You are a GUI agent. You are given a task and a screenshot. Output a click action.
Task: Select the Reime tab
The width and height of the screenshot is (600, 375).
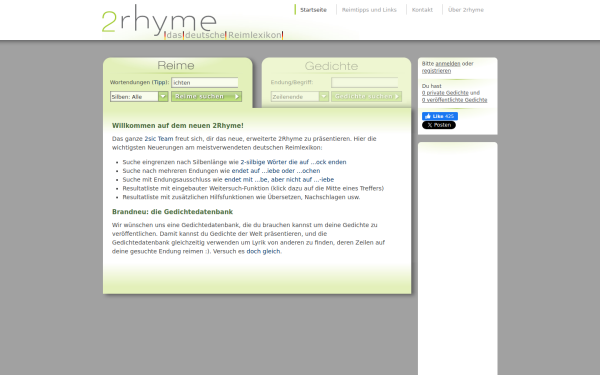click(176, 65)
